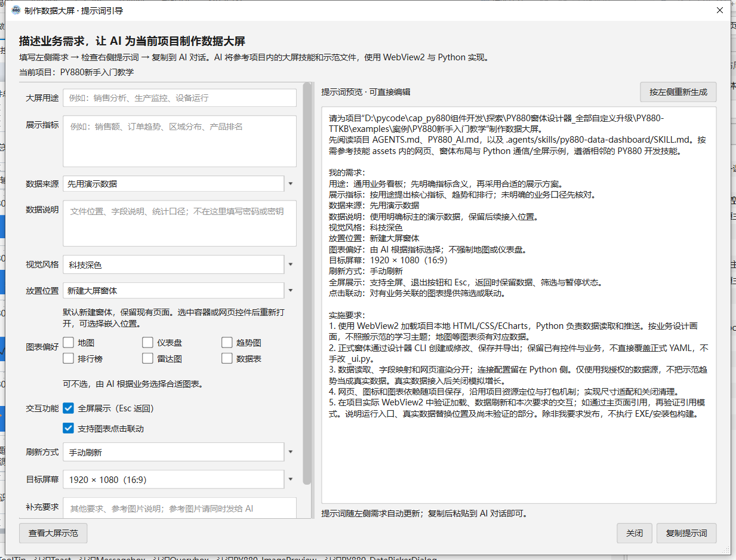Screen dimensions: 736x560
Task: Click the 交互功能 label
Action: [x=42, y=408]
